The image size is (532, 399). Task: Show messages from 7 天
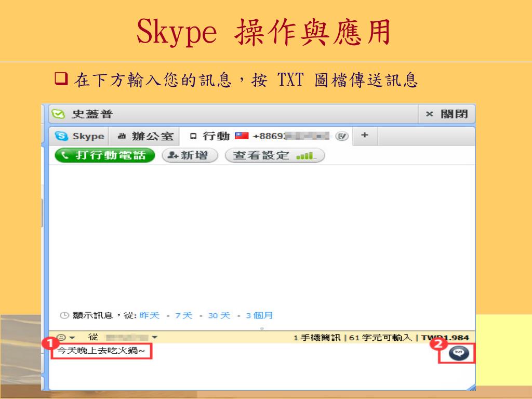(183, 315)
